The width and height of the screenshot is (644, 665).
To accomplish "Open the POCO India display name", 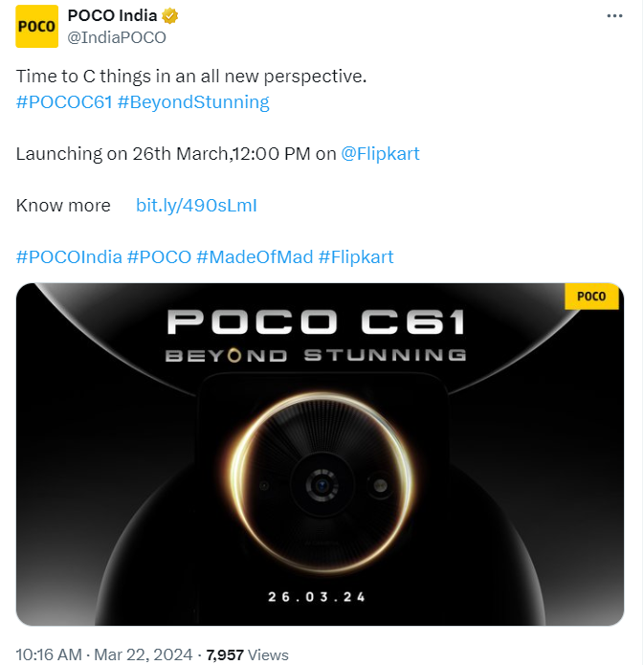I will [112, 16].
